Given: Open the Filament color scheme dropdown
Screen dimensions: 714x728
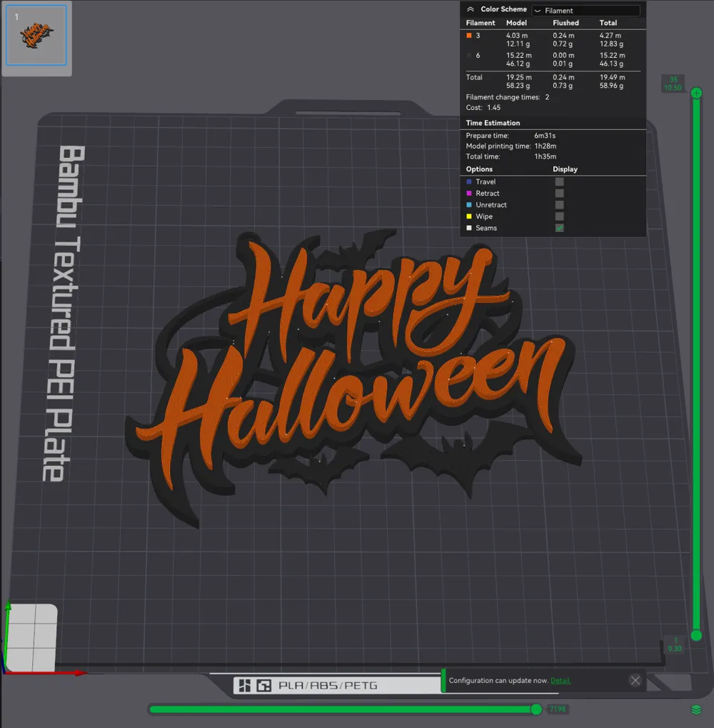Looking at the screenshot, I should pos(585,10).
